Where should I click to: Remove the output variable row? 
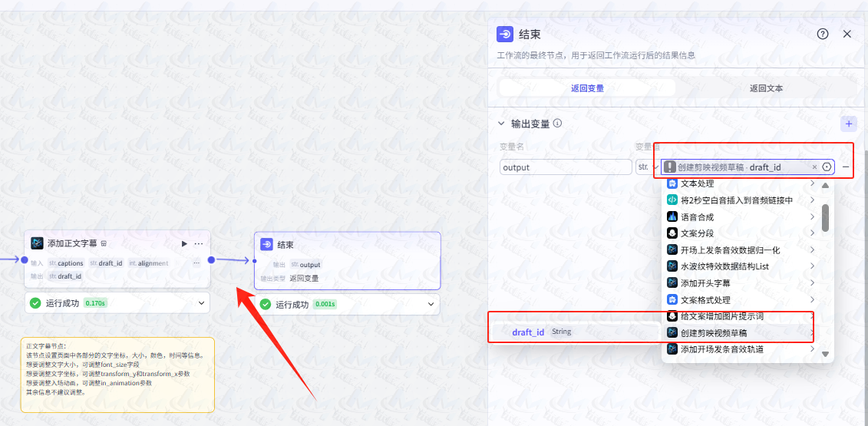click(x=846, y=167)
